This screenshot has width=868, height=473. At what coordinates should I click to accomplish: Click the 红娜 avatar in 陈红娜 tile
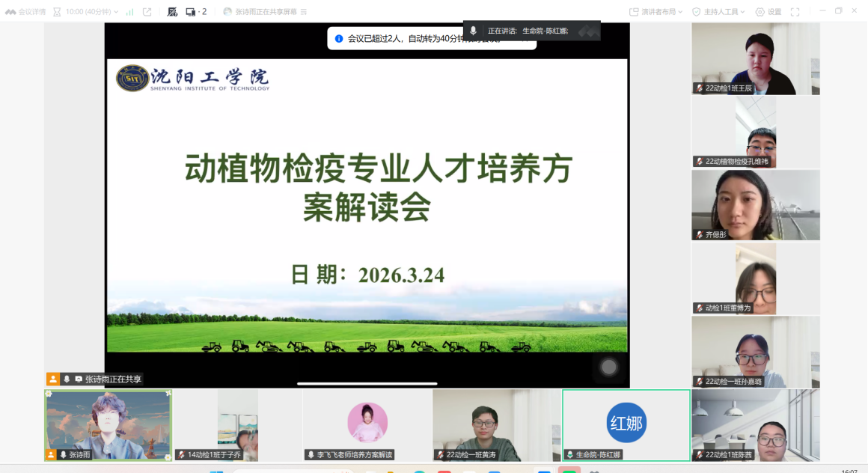626,423
